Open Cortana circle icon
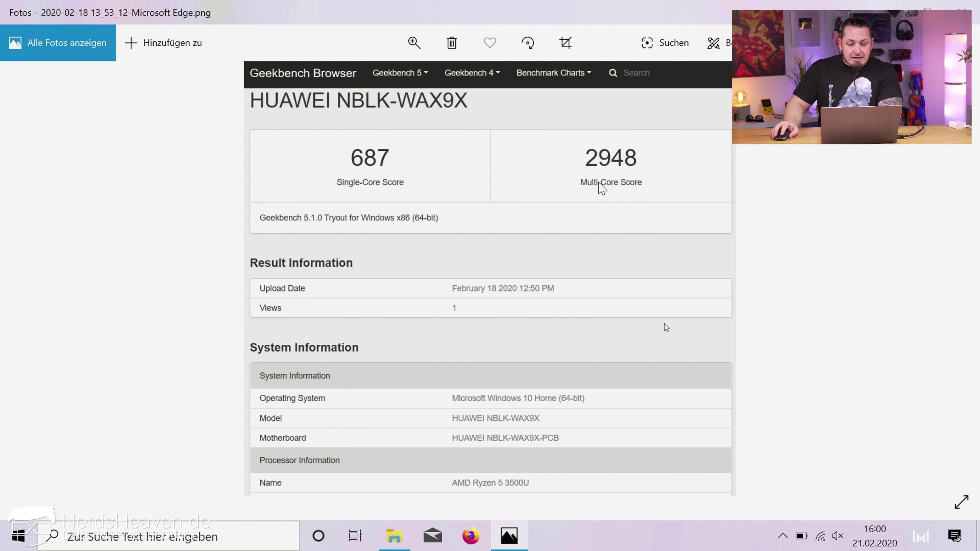The image size is (980, 551). (x=318, y=536)
